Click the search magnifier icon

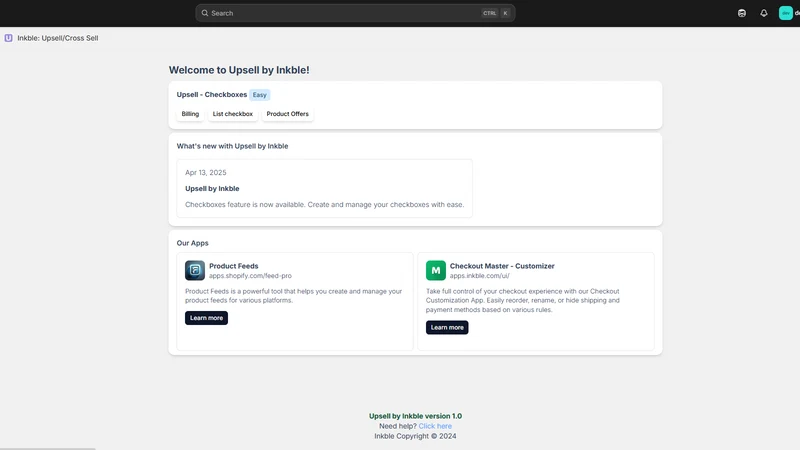pos(205,13)
